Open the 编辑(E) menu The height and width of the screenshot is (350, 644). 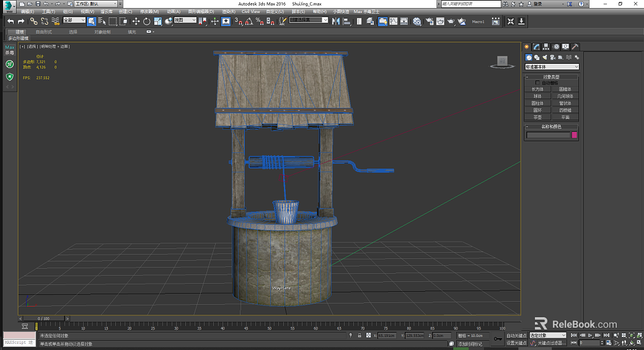[x=27, y=12]
